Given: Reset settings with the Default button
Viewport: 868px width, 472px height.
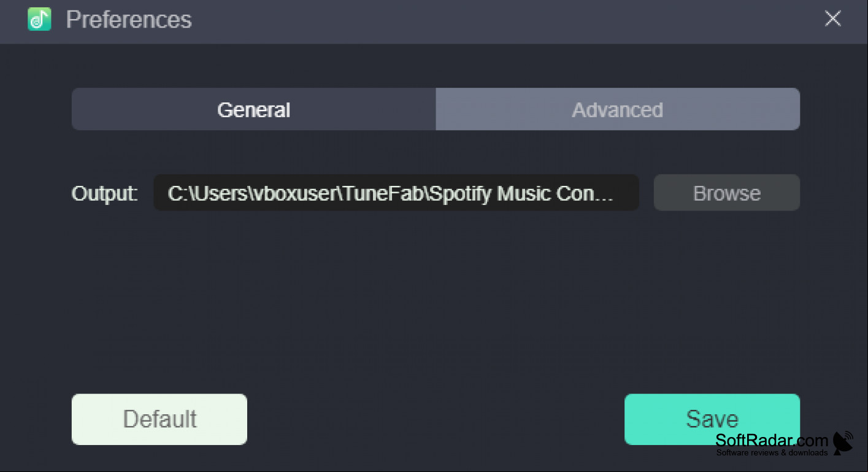Looking at the screenshot, I should tap(159, 419).
